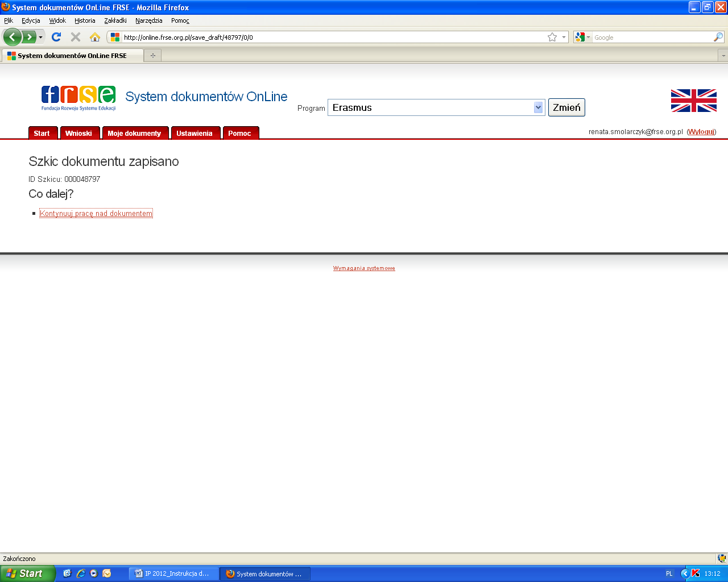The image size is (728, 582).
Task: Go back with the Firefox back arrow
Action: point(12,37)
